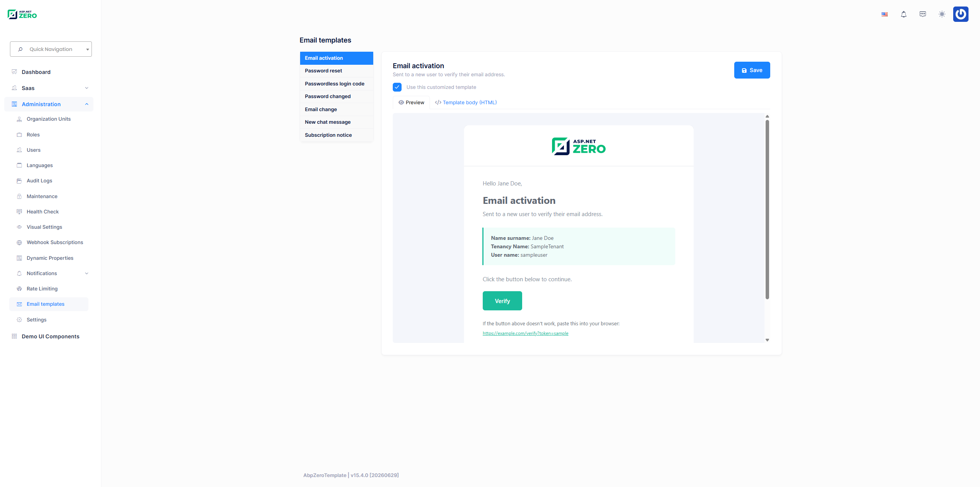The image size is (980, 487).
Task: Click the Dashboard icon in sidebar
Action: point(15,72)
